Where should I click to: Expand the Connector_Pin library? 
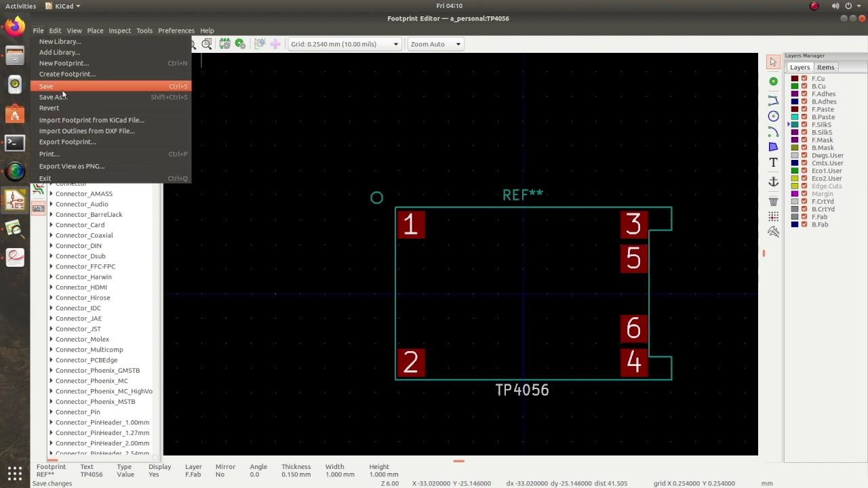(51, 412)
